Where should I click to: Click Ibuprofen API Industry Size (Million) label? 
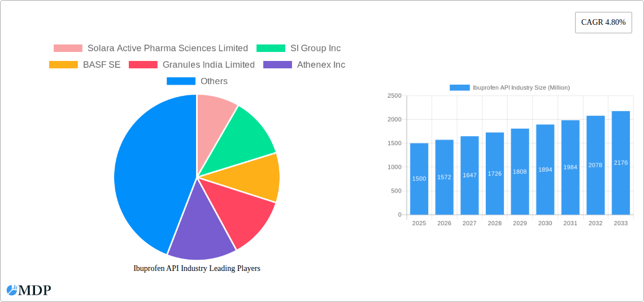click(x=521, y=87)
